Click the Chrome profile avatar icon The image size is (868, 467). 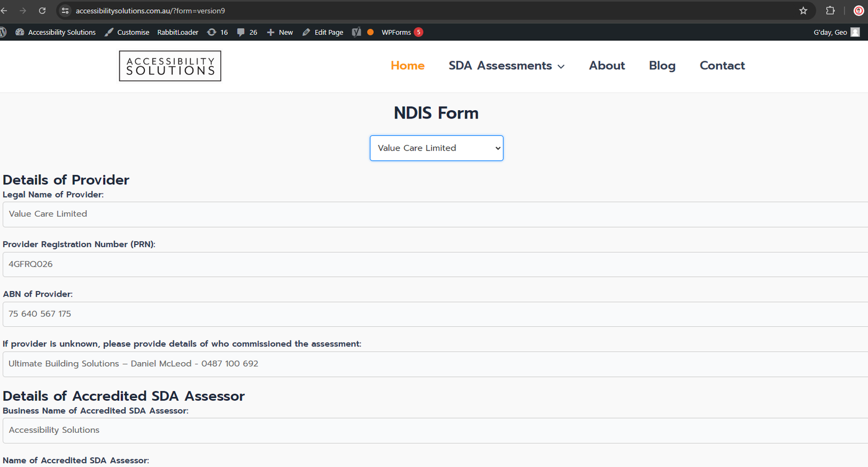point(859,11)
